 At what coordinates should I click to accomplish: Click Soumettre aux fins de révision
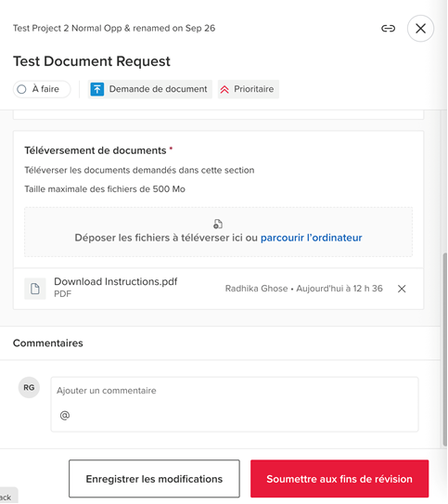click(x=339, y=479)
